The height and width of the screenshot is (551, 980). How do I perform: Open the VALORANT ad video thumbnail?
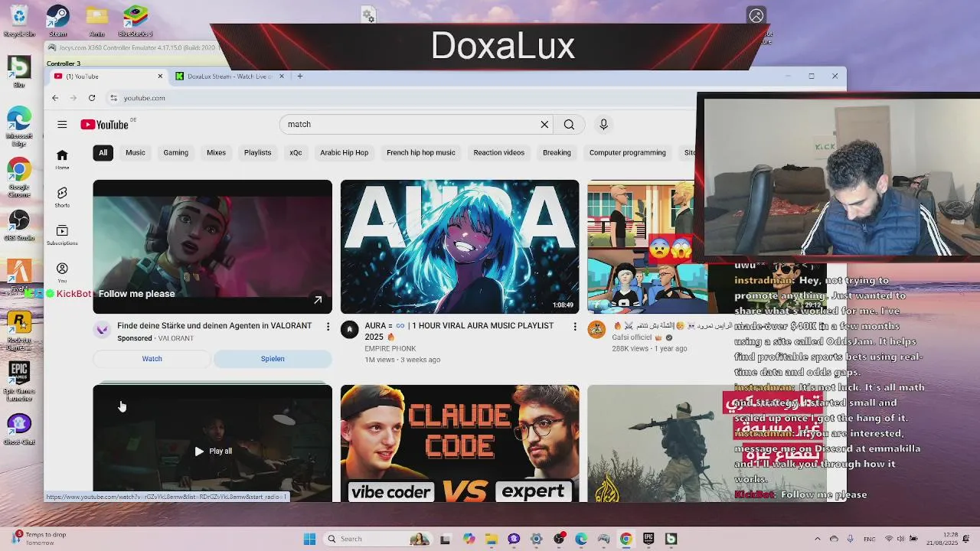[x=213, y=246]
